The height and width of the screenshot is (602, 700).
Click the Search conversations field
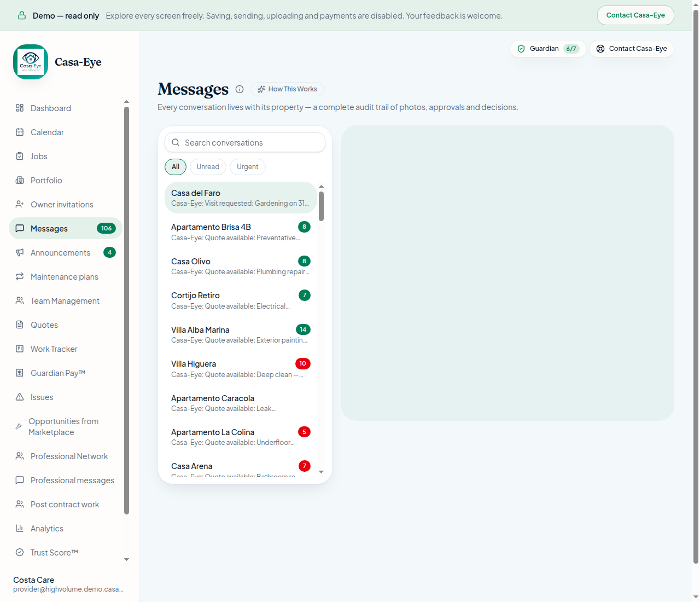[x=245, y=142]
